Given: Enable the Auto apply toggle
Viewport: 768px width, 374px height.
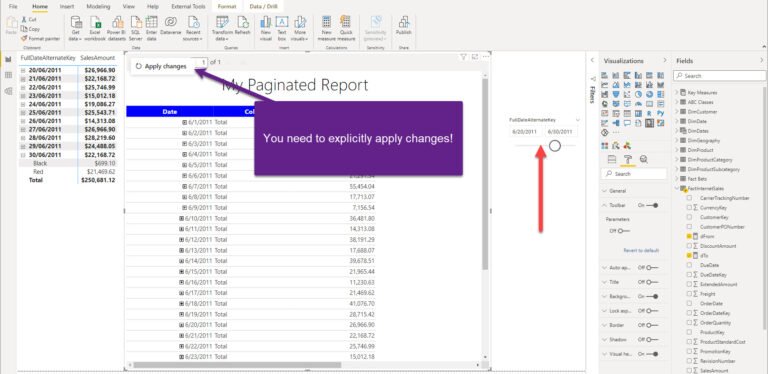Looking at the screenshot, I should click(x=652, y=268).
